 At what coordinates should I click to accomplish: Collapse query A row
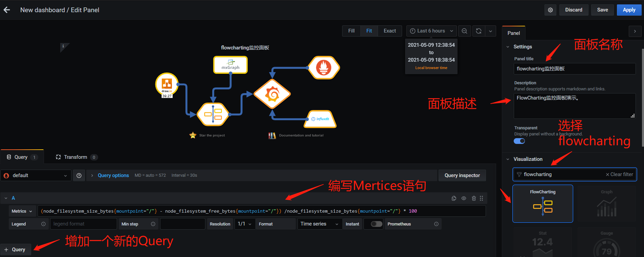coord(6,198)
